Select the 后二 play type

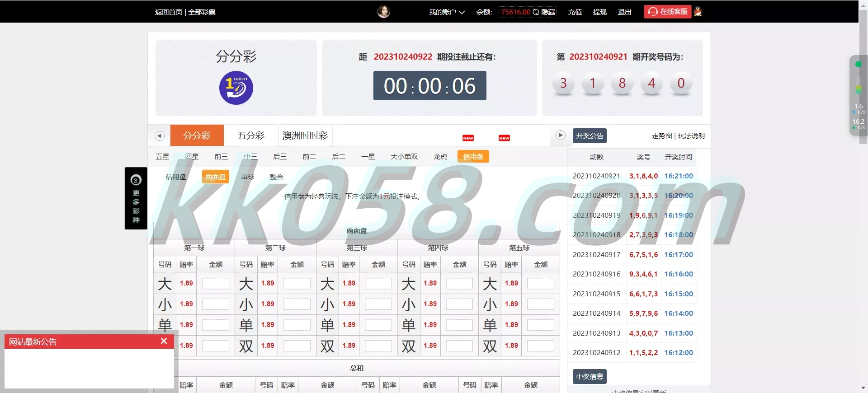[x=339, y=156]
